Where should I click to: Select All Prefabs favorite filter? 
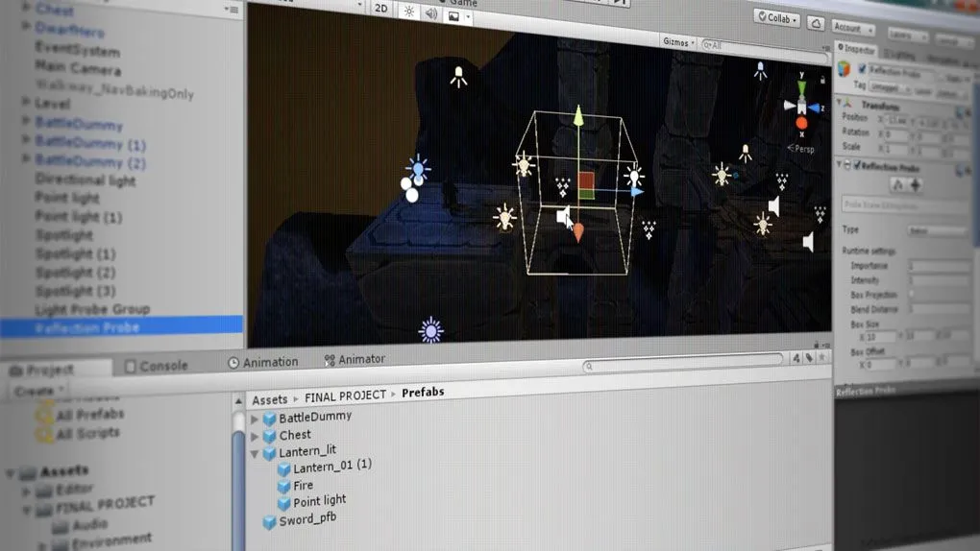point(82,415)
